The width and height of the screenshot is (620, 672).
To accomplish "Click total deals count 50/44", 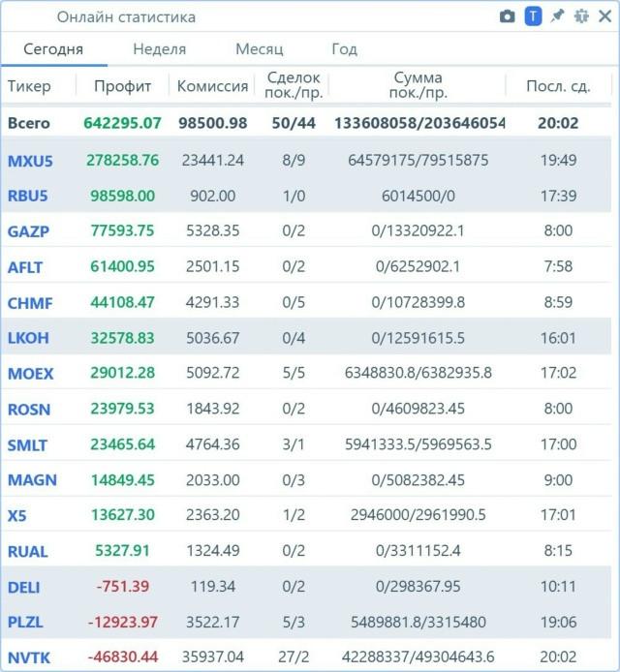I will (294, 123).
